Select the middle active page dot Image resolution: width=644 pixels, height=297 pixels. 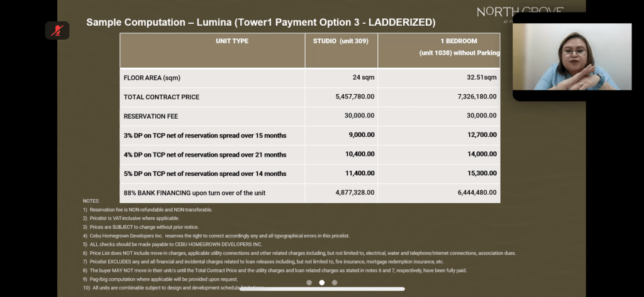[322, 283]
